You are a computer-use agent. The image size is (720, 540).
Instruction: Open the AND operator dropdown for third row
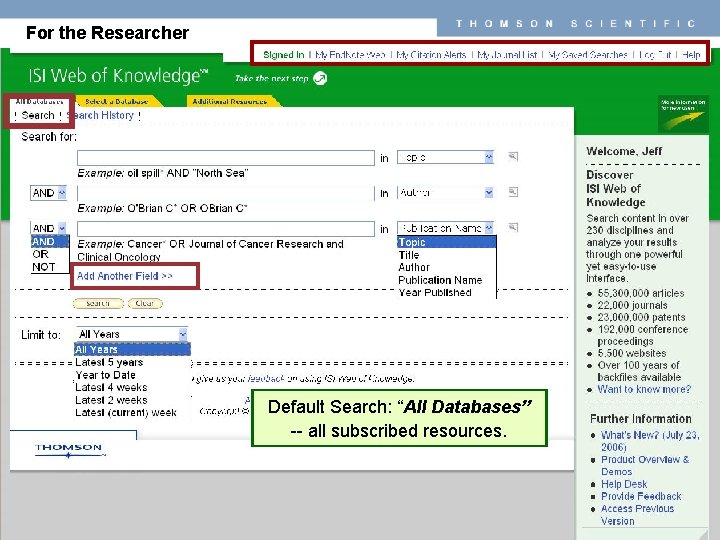point(49,228)
